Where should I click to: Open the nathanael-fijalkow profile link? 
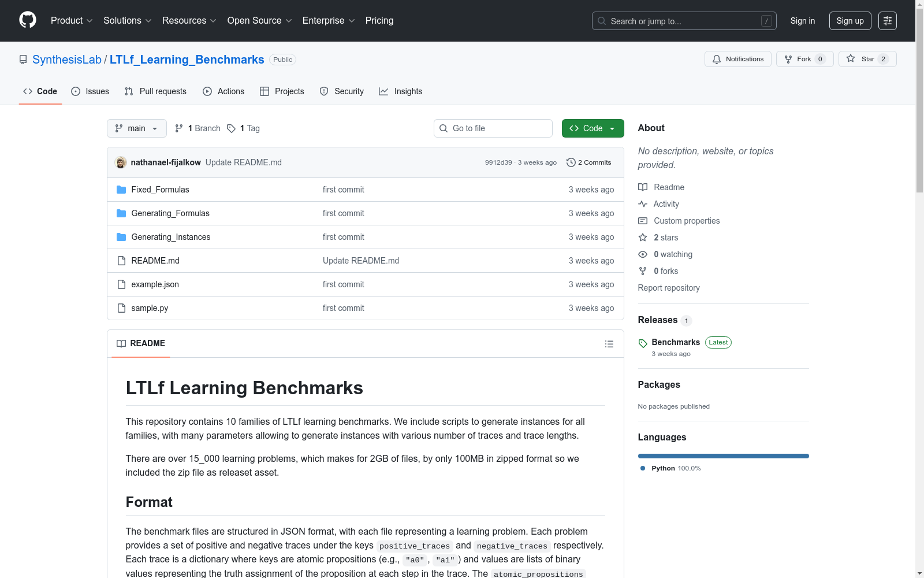[166, 162]
